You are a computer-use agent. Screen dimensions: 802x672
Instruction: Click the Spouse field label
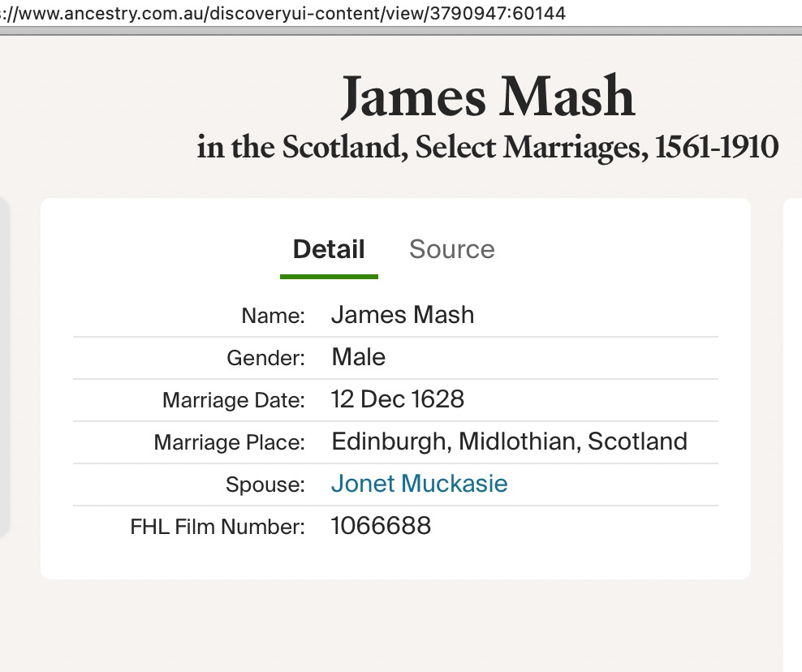pyautogui.click(x=265, y=485)
